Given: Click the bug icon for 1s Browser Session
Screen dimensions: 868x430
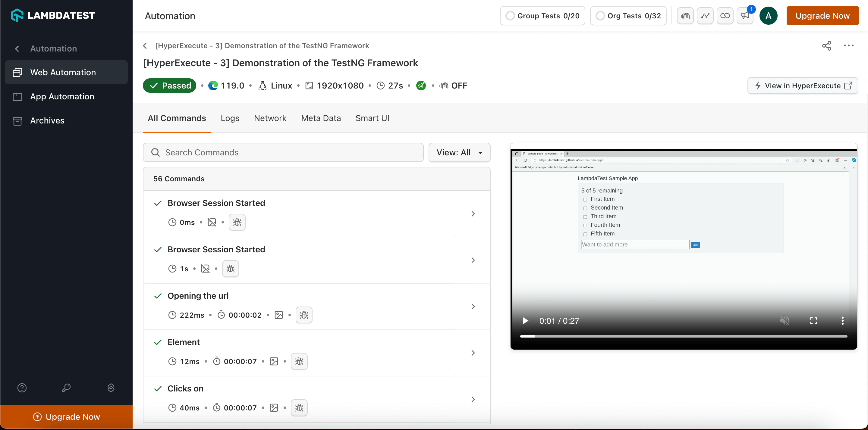Looking at the screenshot, I should coord(231,269).
